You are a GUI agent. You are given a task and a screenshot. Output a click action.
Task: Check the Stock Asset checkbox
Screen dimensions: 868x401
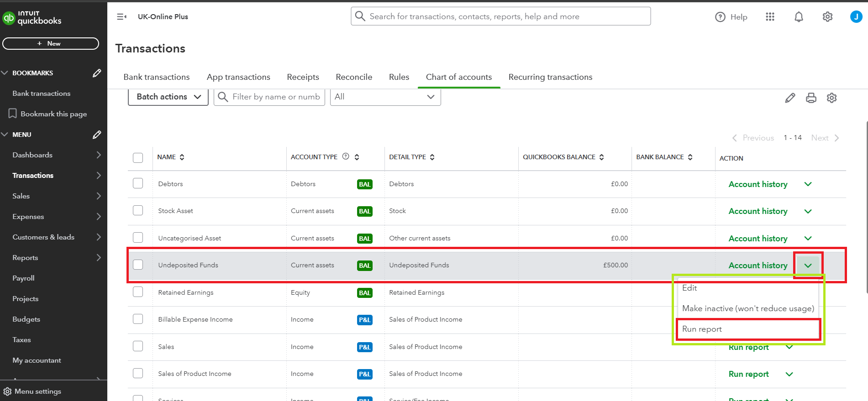point(138,210)
